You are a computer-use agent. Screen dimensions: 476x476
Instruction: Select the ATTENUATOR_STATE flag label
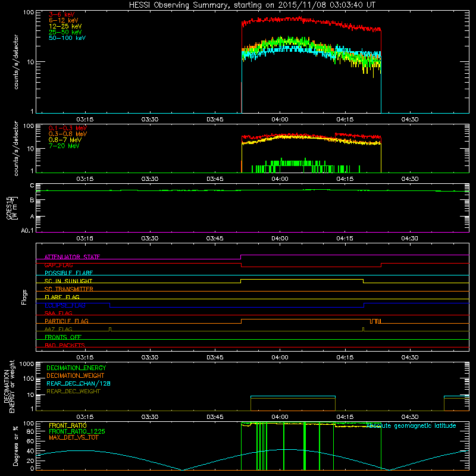(x=72, y=257)
